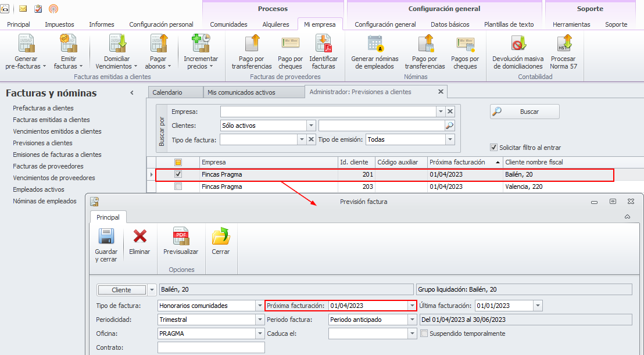This screenshot has height=355, width=644.
Task: Click the Eliminar red X icon
Action: tap(139, 237)
